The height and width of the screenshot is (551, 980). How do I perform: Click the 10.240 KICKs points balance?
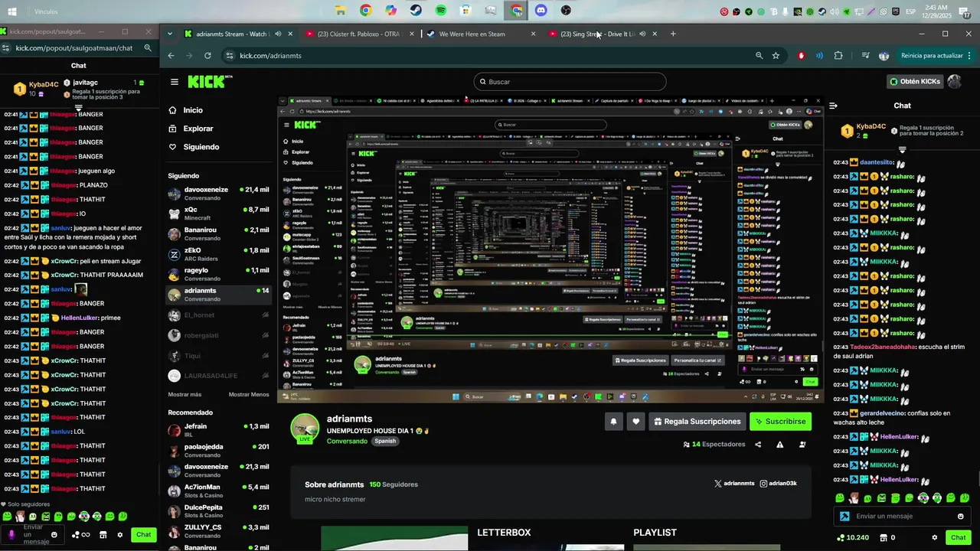pyautogui.click(x=854, y=537)
